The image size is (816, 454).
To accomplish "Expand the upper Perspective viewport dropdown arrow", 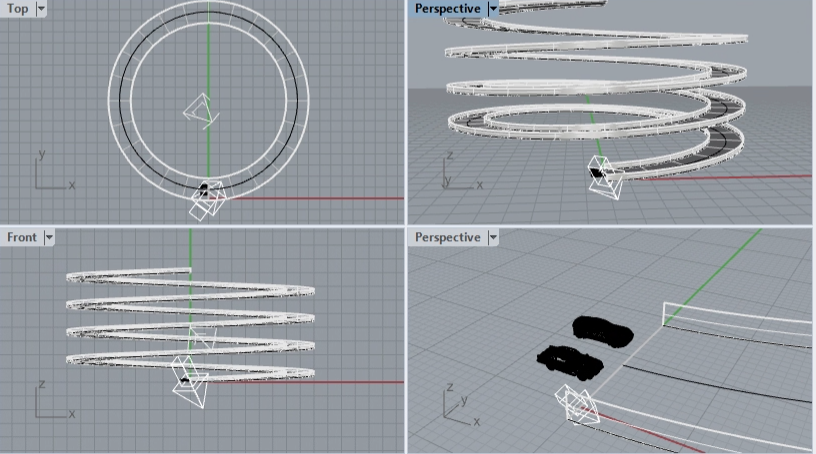I will click(493, 8).
